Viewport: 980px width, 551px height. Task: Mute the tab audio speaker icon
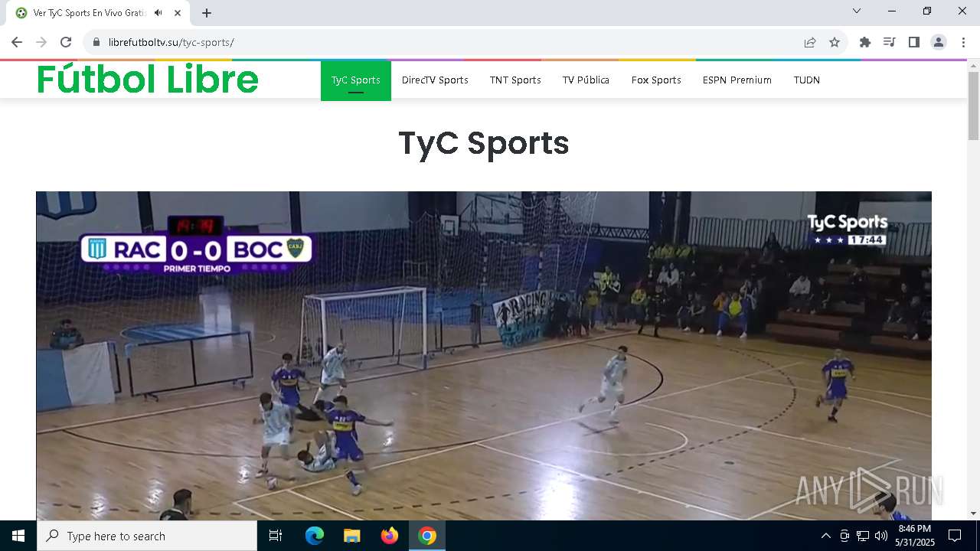tap(158, 13)
